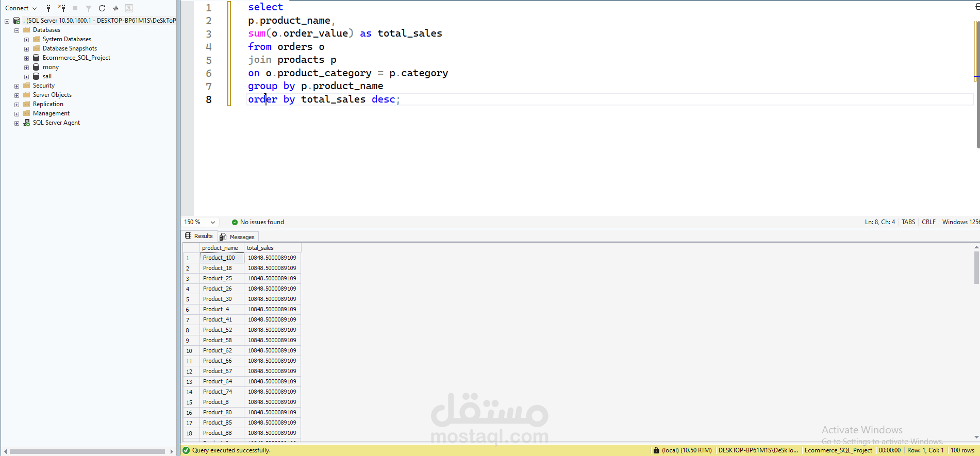Click the sum function on line 3
Screen dimensions: 980x456
point(257,33)
